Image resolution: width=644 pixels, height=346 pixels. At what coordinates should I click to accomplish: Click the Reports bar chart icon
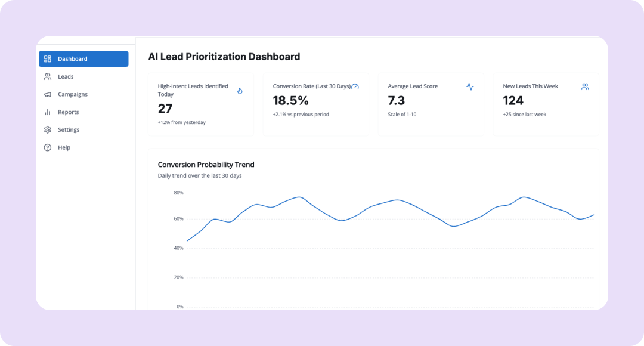point(48,112)
